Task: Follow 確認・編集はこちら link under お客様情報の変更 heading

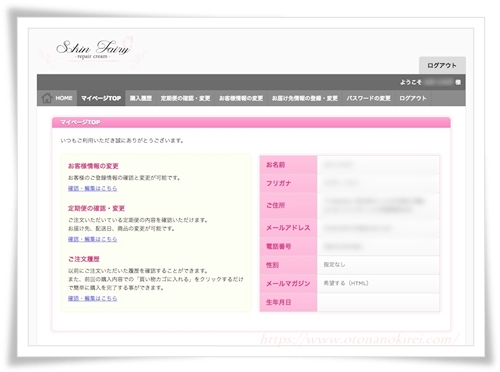Action: pos(92,188)
